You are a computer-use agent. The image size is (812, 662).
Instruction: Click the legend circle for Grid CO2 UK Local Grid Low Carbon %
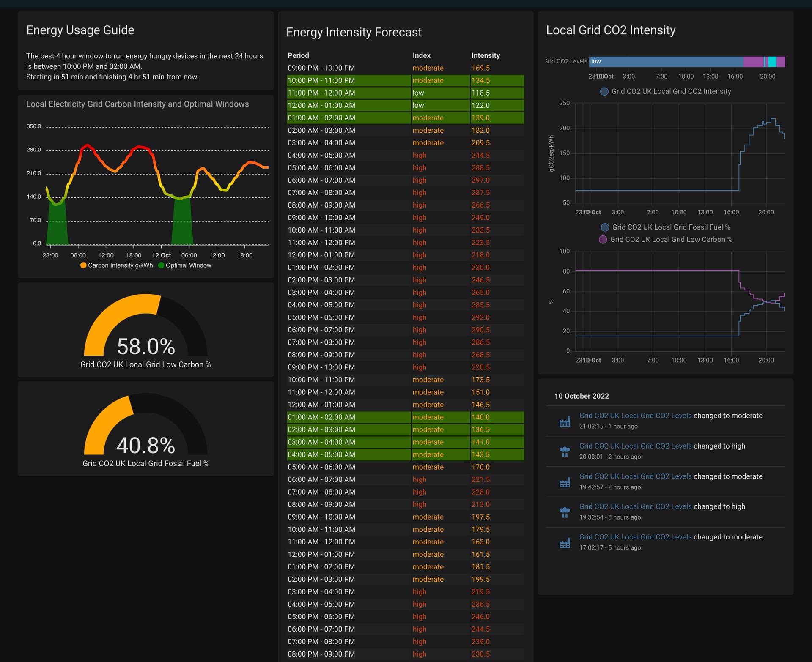click(602, 239)
